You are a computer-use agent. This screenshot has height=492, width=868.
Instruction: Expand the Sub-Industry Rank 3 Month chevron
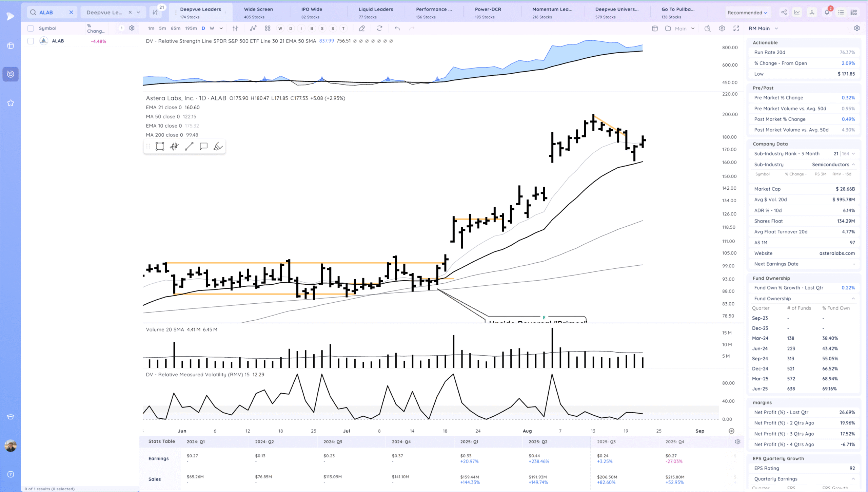tap(853, 154)
